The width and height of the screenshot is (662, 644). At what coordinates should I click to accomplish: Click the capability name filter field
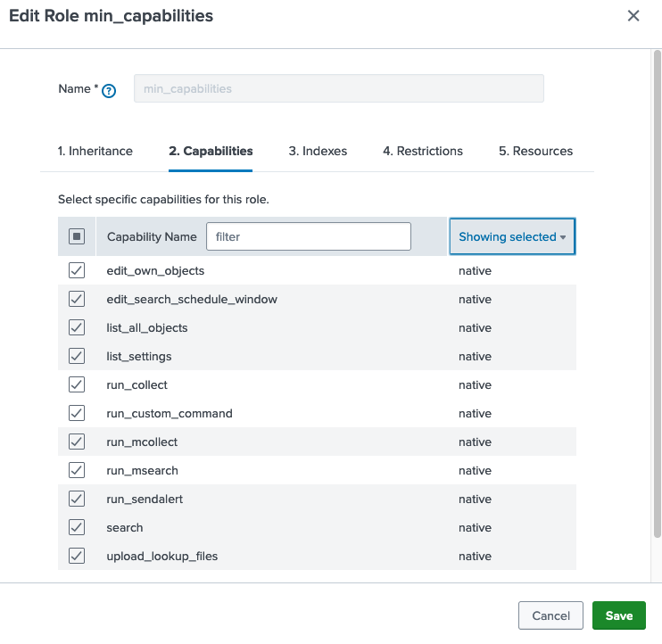pyautogui.click(x=308, y=236)
